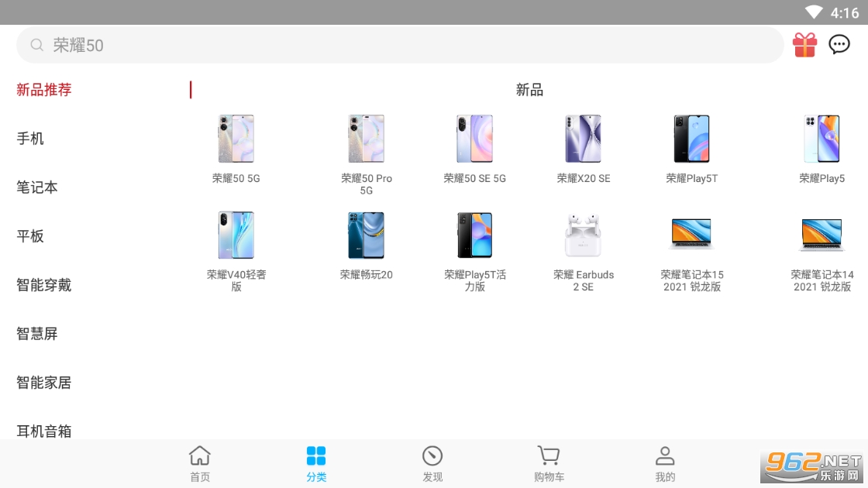Choose 平板 category in sidebar
The height and width of the screenshot is (488, 868).
point(30,235)
